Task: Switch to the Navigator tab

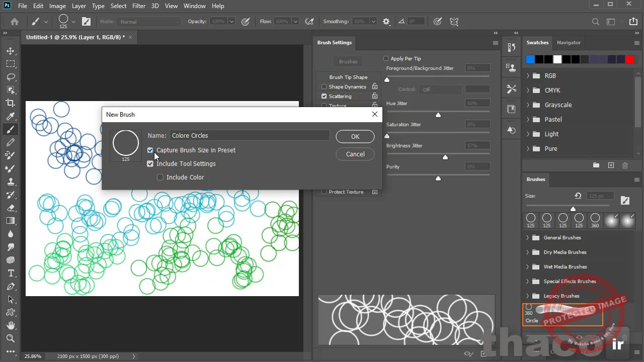Action: click(569, 43)
